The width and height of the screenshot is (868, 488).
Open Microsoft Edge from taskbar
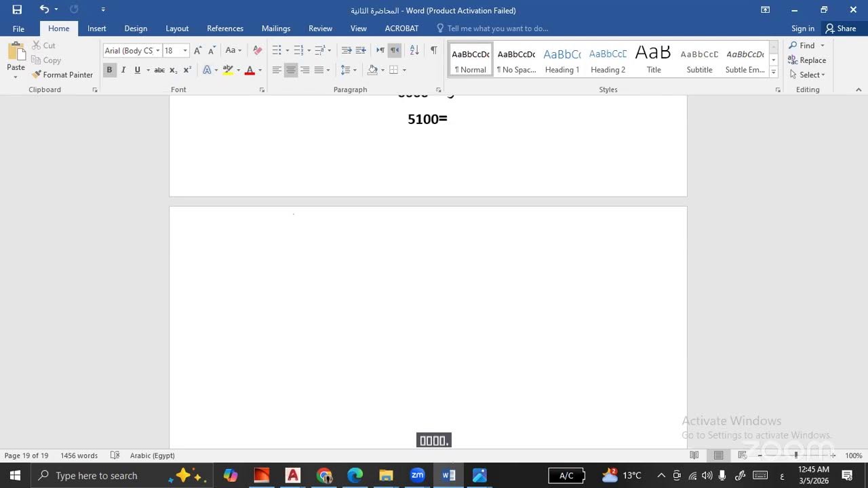[355, 475]
